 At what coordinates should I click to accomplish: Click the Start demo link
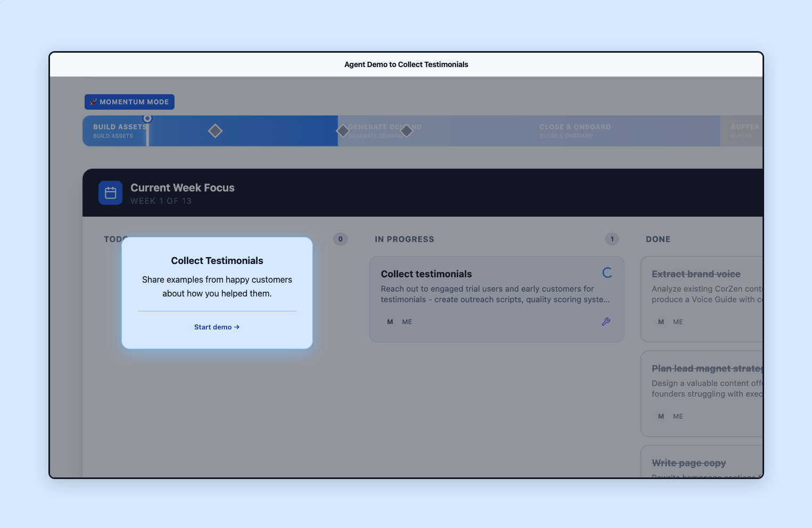[217, 327]
